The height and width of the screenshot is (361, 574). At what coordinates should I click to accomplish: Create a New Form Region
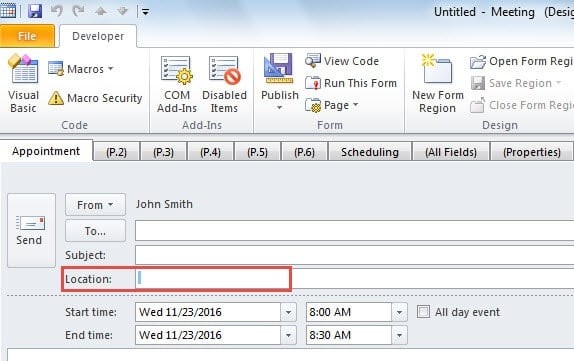437,84
